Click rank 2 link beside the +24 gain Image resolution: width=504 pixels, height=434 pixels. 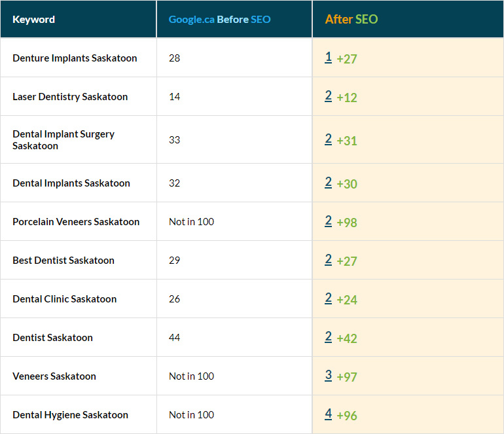coord(328,298)
